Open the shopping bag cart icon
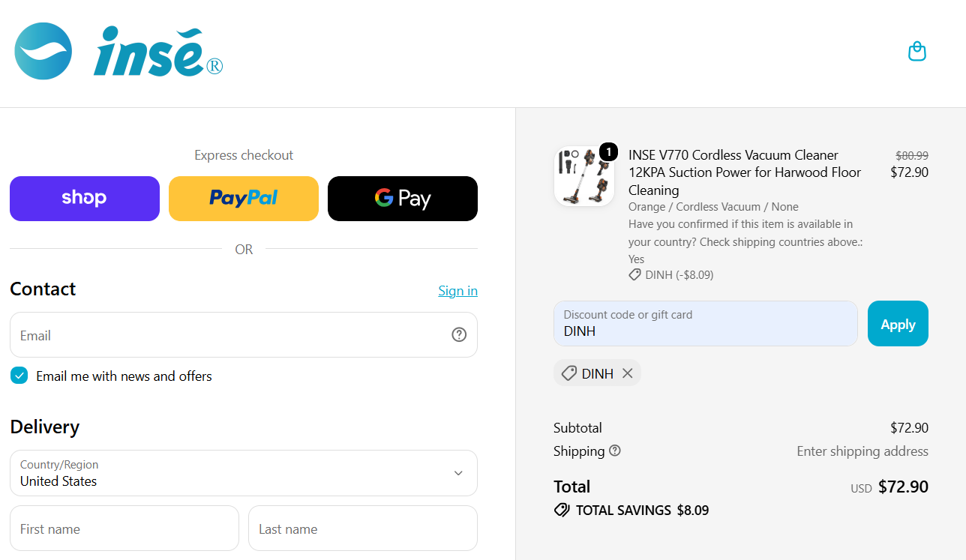This screenshot has width=966, height=560. pos(916,52)
